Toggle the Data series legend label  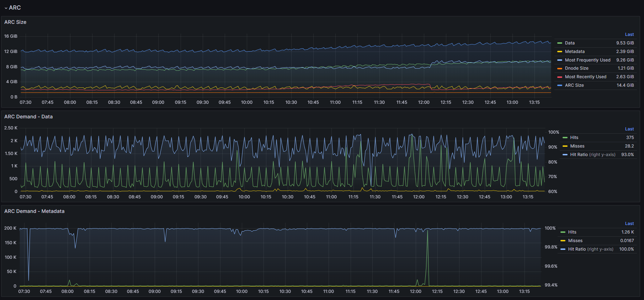point(570,43)
